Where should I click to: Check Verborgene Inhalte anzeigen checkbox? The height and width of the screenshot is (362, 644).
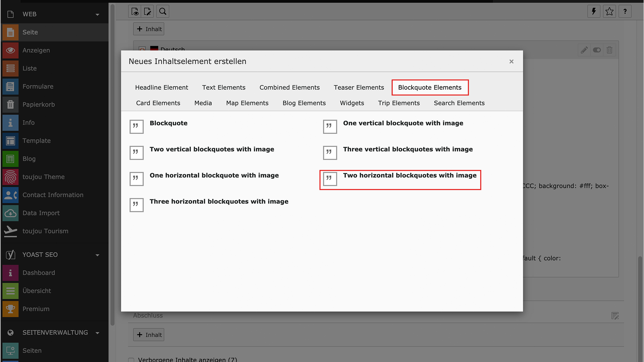click(131, 360)
